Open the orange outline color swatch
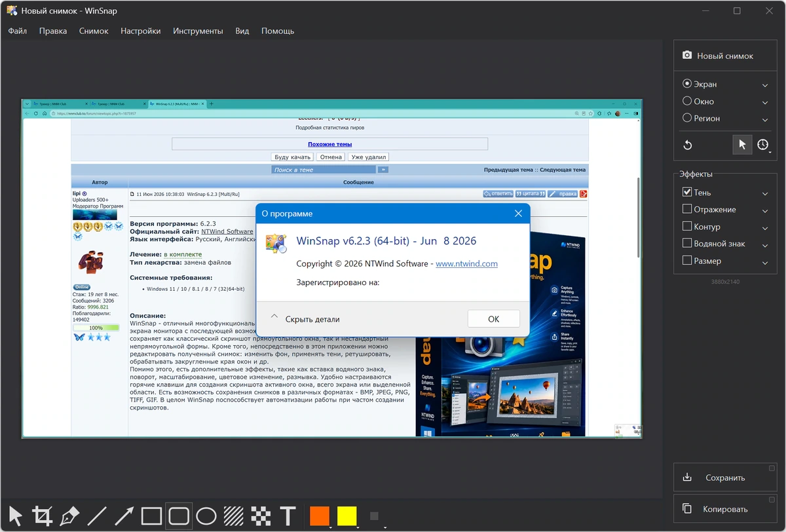786x532 pixels. click(x=320, y=516)
